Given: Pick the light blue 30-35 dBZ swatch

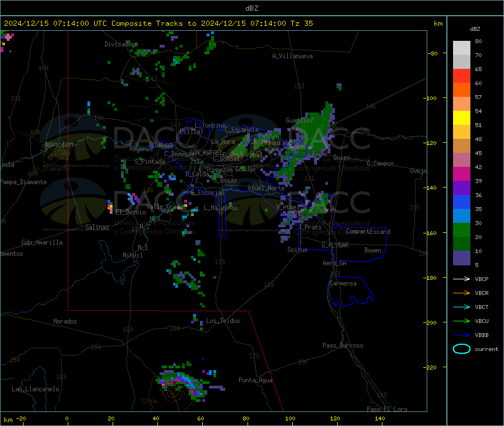Looking at the screenshot, I should coord(461,216).
